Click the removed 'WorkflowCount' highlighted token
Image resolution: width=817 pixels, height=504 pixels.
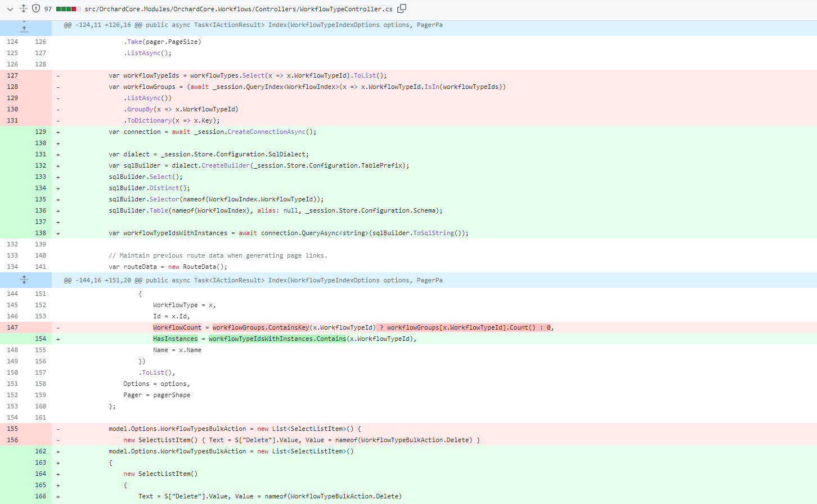(177, 327)
